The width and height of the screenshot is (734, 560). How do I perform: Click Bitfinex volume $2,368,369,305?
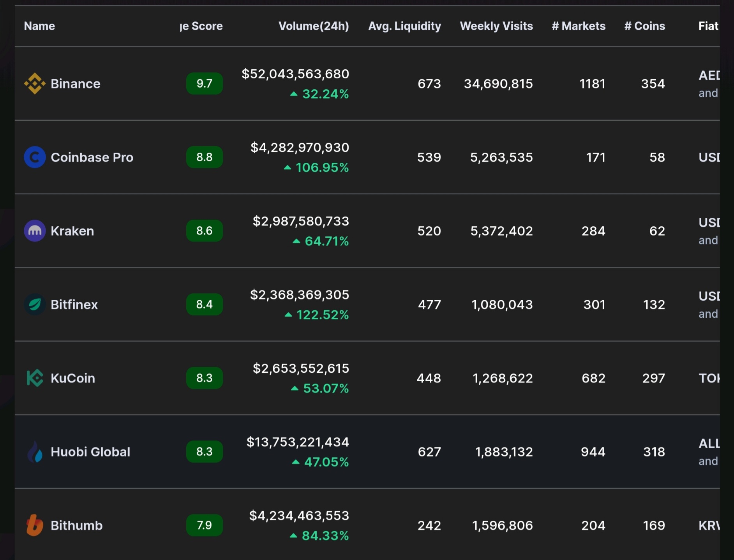click(300, 295)
